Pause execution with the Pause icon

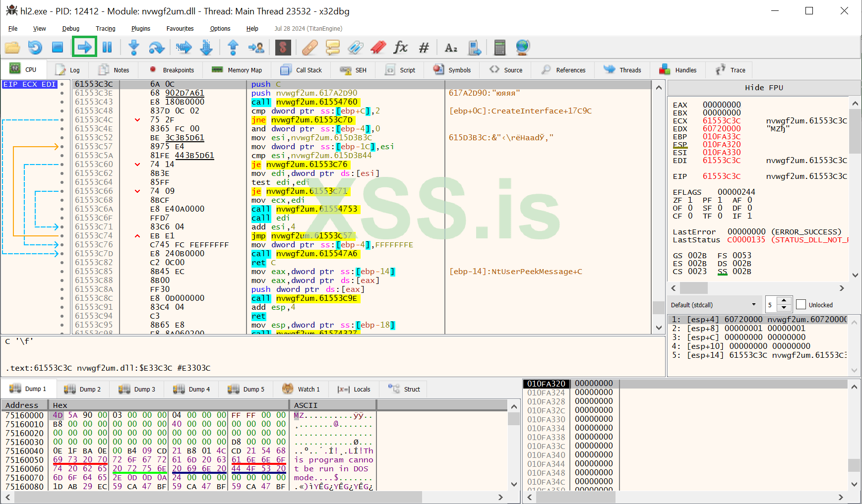[107, 48]
